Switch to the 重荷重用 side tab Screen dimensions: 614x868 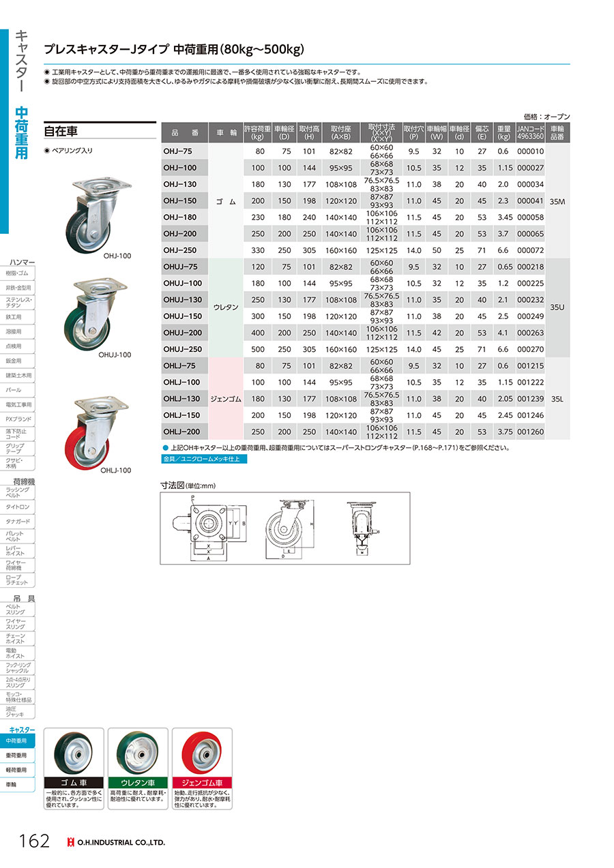coord(18,755)
